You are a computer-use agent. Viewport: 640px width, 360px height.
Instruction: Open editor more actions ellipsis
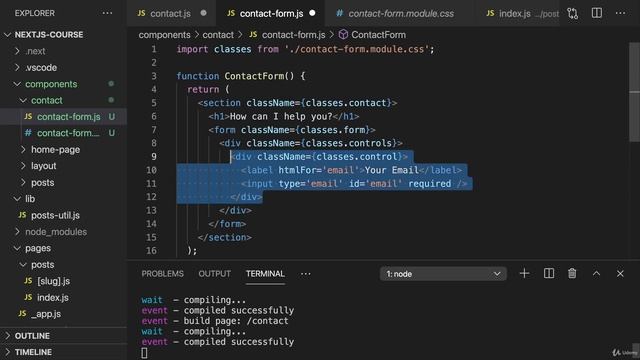[x=620, y=13]
